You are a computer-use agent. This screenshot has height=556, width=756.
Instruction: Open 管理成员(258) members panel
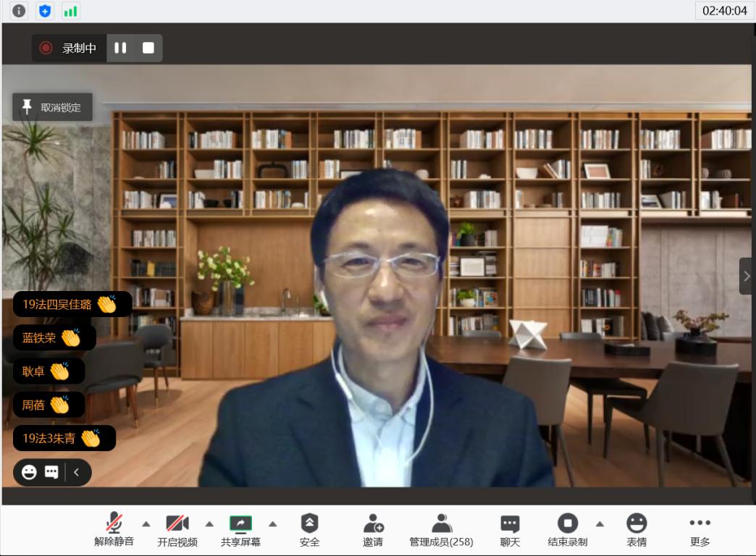tap(441, 529)
